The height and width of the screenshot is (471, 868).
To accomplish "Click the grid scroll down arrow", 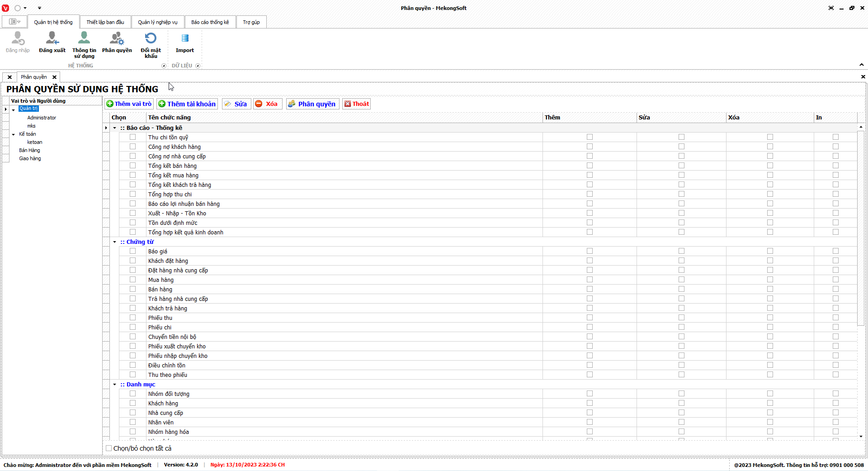I will 861,437.
